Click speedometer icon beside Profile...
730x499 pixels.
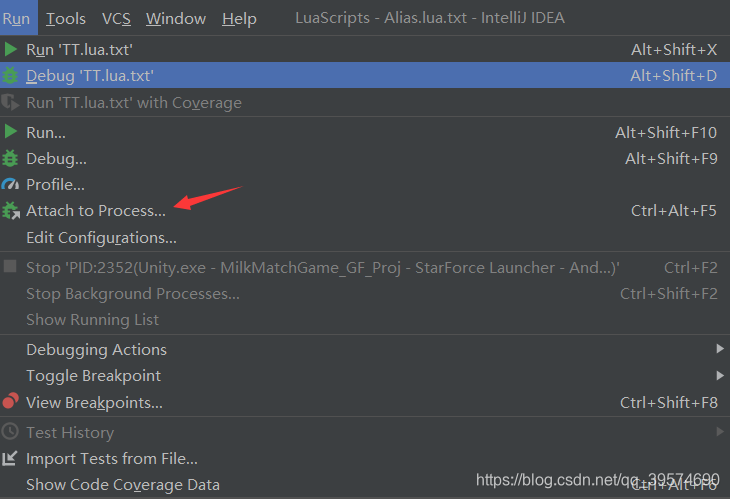click(x=10, y=184)
